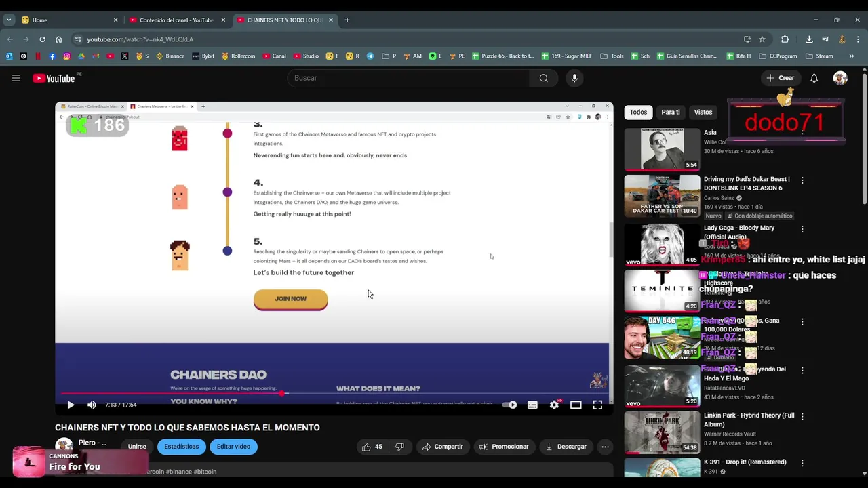Viewport: 868px width, 488px height.
Task: Mute the video volume
Action: tap(92, 405)
